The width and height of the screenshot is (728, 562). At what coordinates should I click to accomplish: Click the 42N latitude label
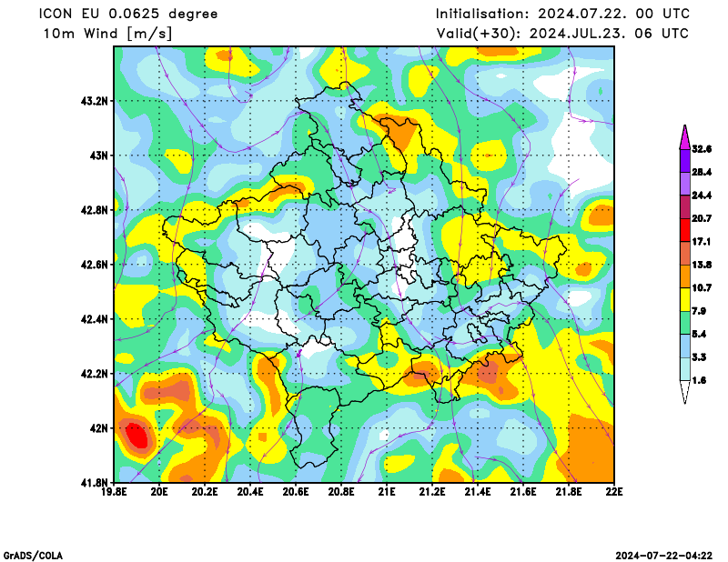99,428
